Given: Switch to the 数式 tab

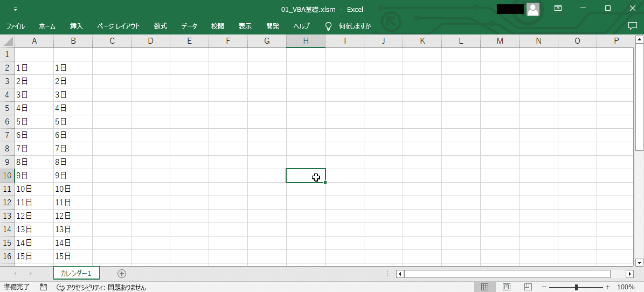Looking at the screenshot, I should pyautogui.click(x=161, y=26).
